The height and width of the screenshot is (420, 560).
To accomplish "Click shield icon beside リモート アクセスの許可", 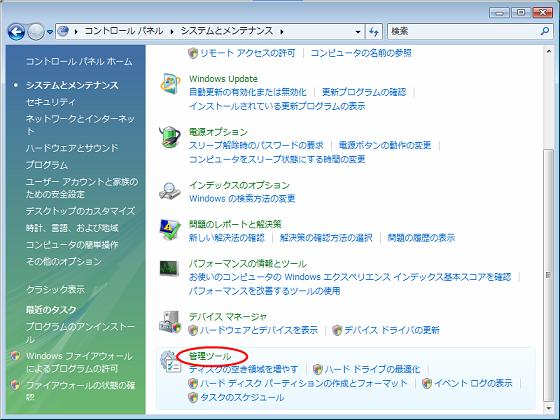I will tap(193, 53).
